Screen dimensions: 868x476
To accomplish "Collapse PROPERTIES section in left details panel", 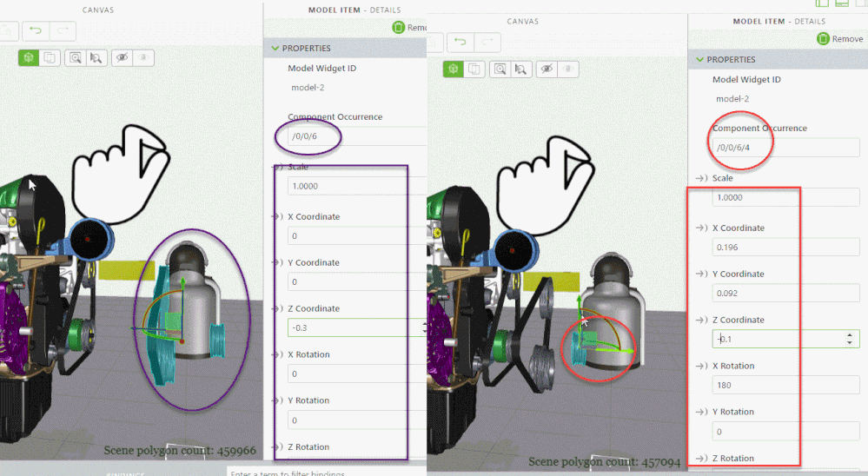I will pos(275,48).
